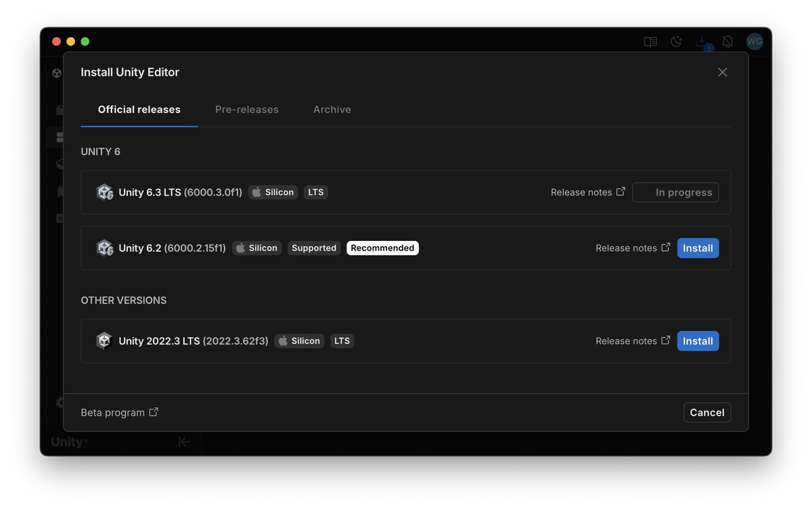The image size is (812, 509).
Task: Click the Silicon badge on Unity 6.2
Action: (257, 248)
